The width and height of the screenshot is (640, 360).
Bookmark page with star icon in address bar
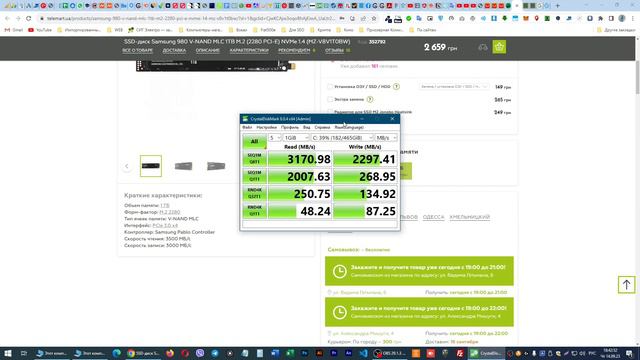373,18
